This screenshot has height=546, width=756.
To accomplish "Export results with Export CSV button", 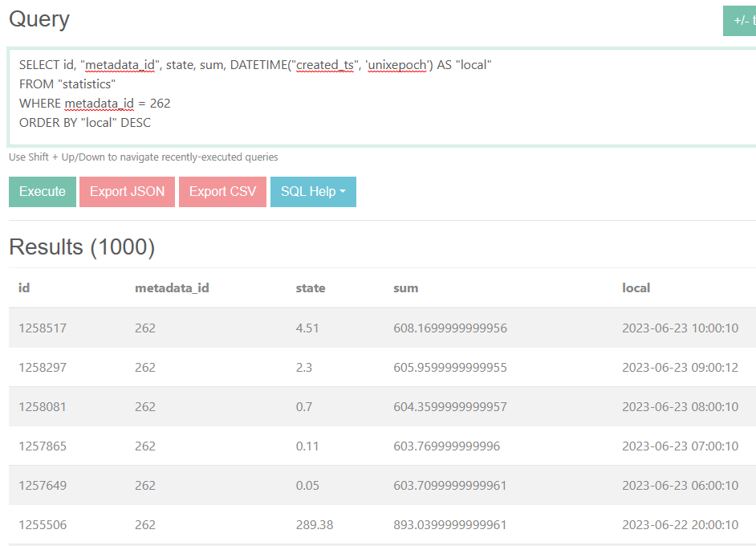I will coord(222,191).
